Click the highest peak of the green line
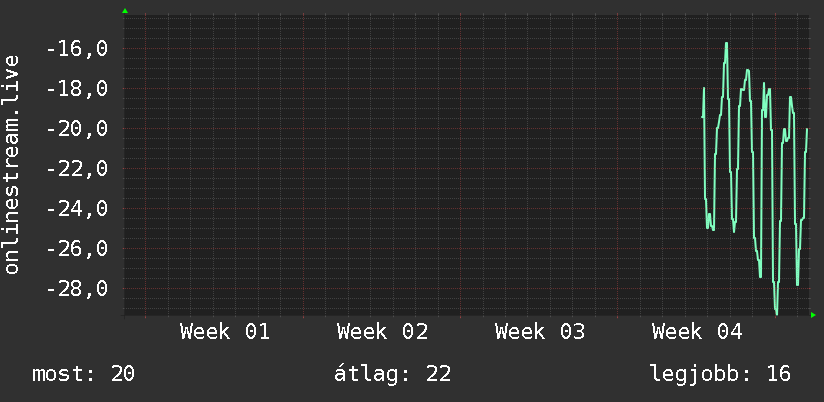The image size is (824, 402). click(727, 43)
